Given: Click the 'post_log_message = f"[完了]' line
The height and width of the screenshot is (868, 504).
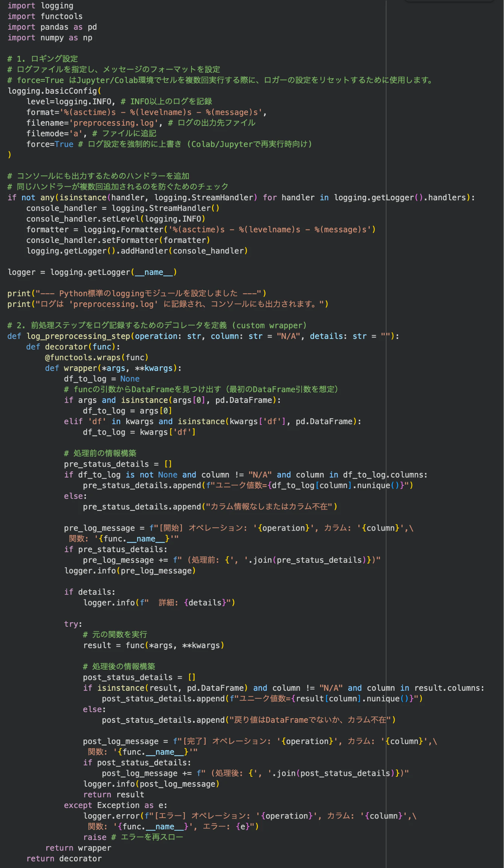Looking at the screenshot, I should click(x=260, y=741).
